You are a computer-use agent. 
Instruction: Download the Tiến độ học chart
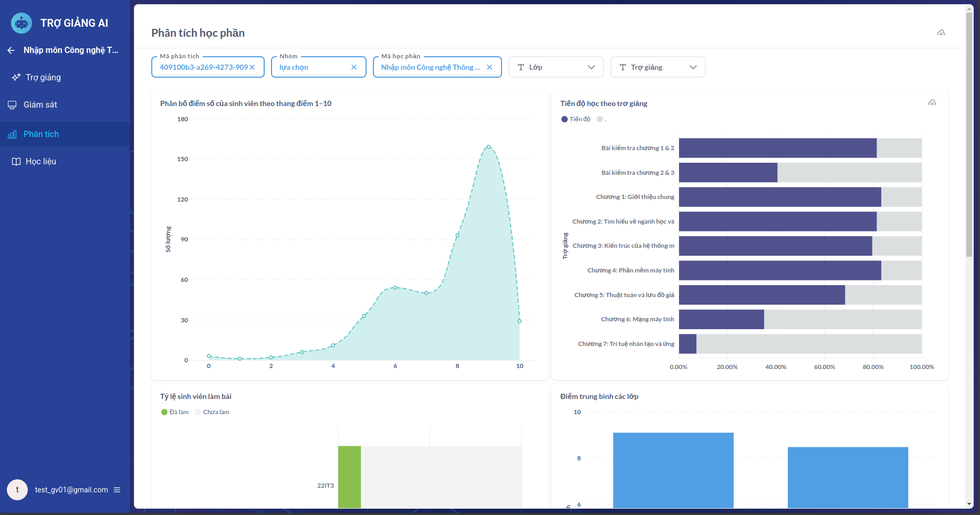click(x=932, y=102)
